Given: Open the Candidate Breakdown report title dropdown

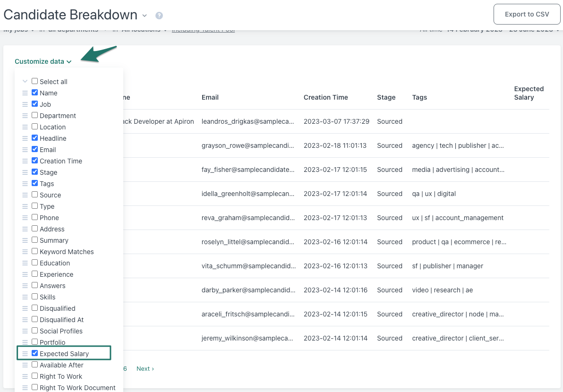Looking at the screenshot, I should click(145, 16).
